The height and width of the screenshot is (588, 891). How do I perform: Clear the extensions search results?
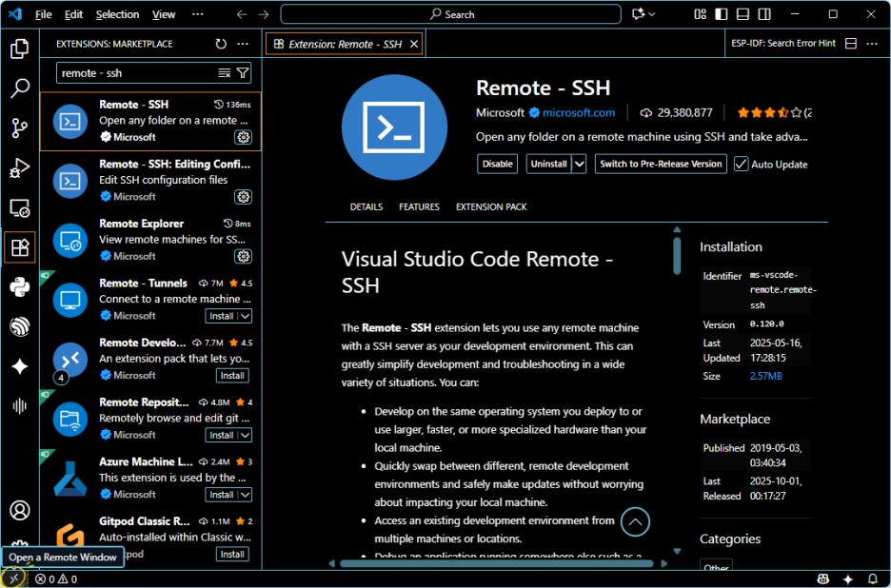tap(225, 72)
